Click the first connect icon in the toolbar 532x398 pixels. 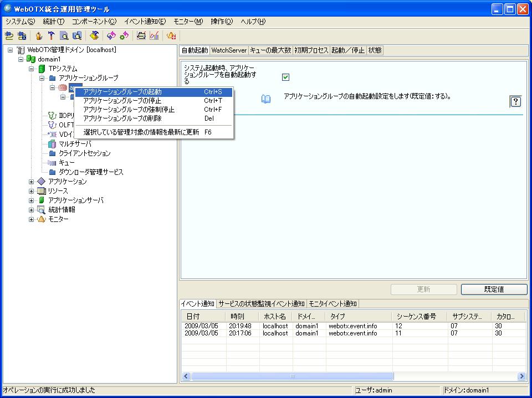click(9, 36)
